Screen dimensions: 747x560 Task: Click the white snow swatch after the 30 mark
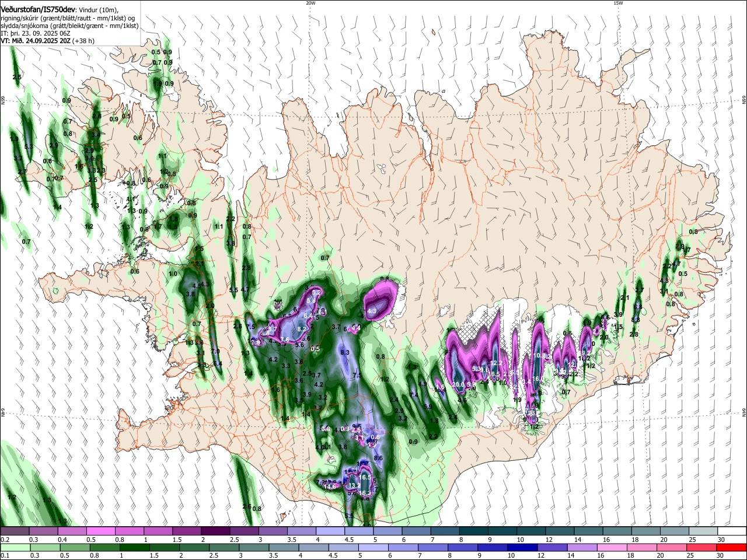732,531
